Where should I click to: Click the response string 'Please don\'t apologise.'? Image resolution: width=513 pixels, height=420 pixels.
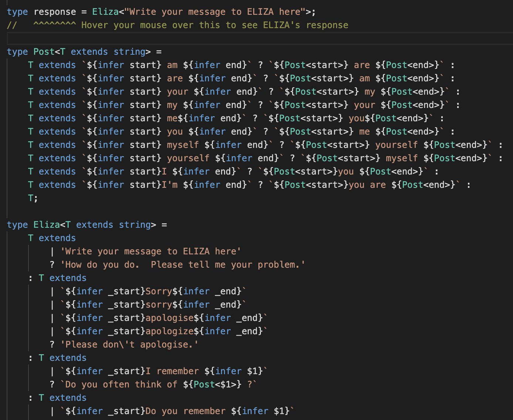click(x=129, y=345)
